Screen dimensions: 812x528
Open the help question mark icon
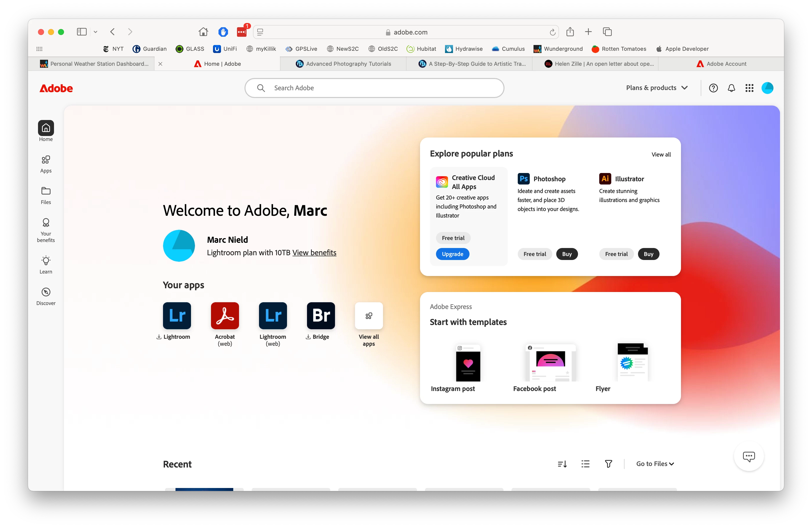pos(713,88)
